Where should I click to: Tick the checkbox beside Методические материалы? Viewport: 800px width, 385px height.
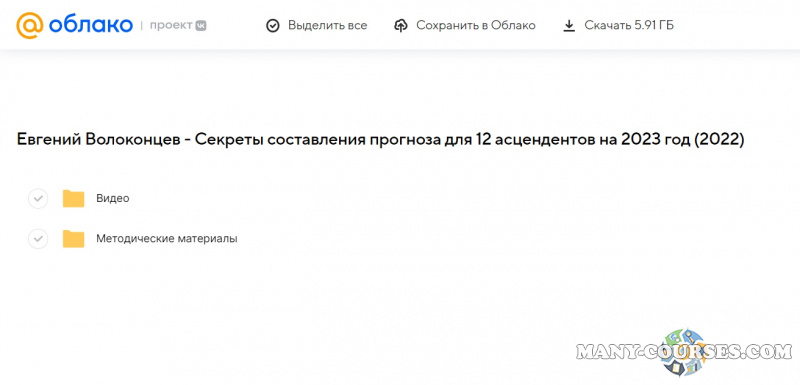[38, 239]
